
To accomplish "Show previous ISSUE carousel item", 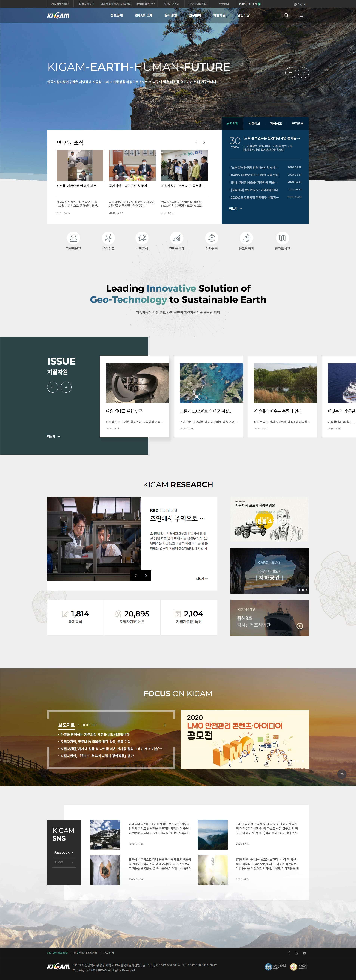I will pos(53,387).
